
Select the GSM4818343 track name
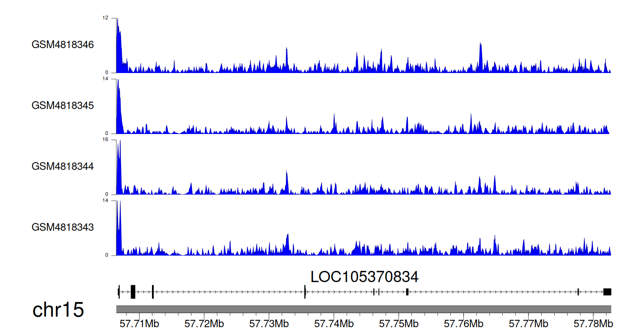[x=63, y=227]
